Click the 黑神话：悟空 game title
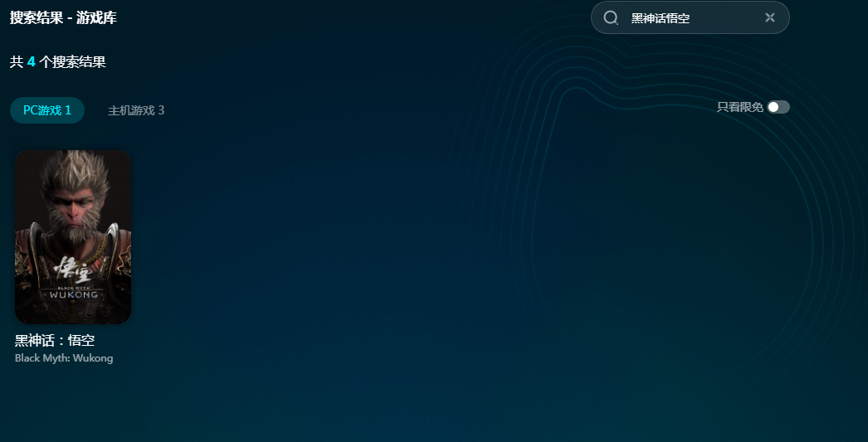Screen dimensions: 868x442 point(55,340)
